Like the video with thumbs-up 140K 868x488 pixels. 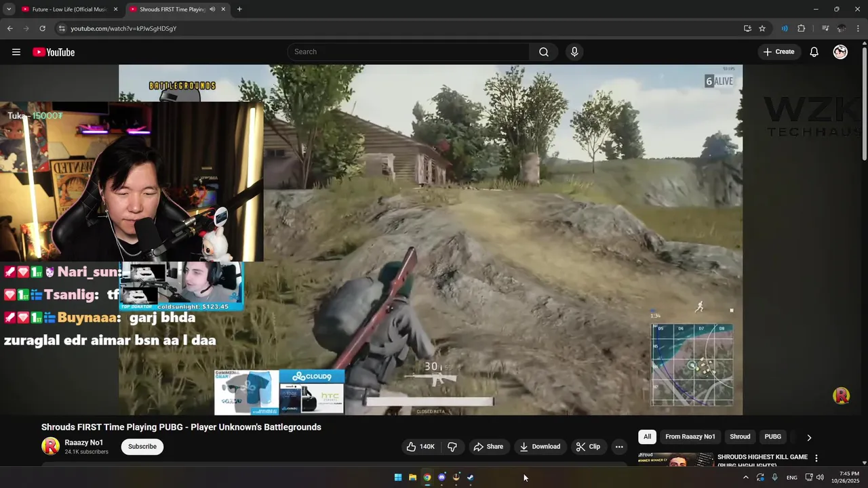(420, 447)
